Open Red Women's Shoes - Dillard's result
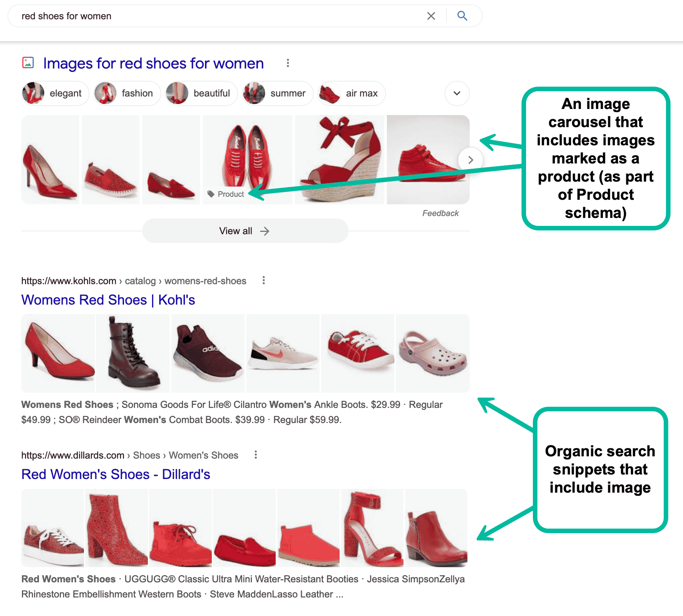Image resolution: width=683 pixels, height=616 pixels. tap(116, 474)
